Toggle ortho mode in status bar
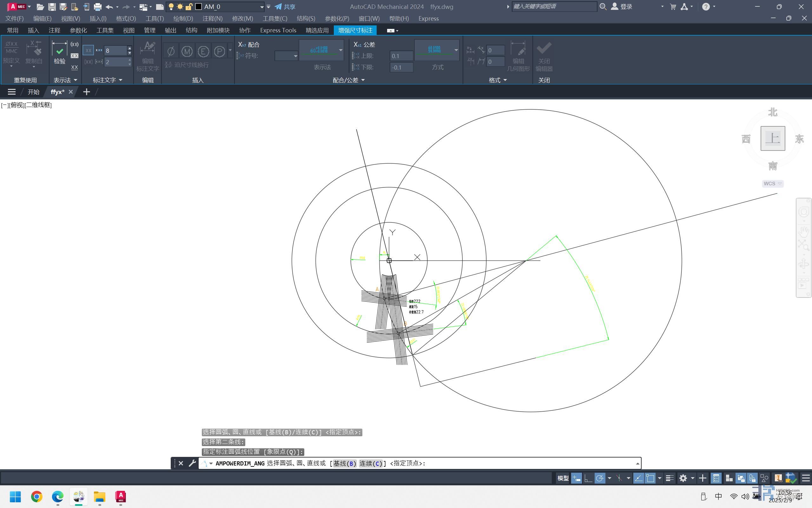The width and height of the screenshot is (812, 508). (588, 478)
